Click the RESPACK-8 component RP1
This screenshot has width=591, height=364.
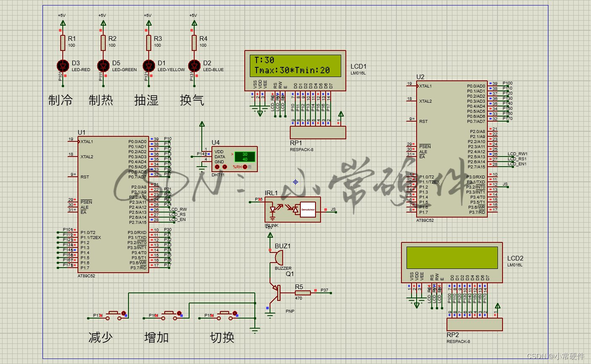click(317, 133)
